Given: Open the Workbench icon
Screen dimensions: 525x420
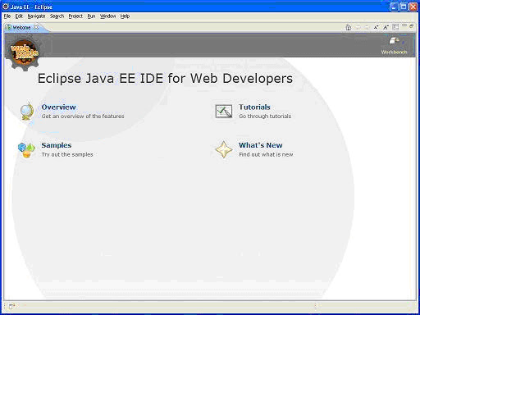Looking at the screenshot, I should pos(394,41).
